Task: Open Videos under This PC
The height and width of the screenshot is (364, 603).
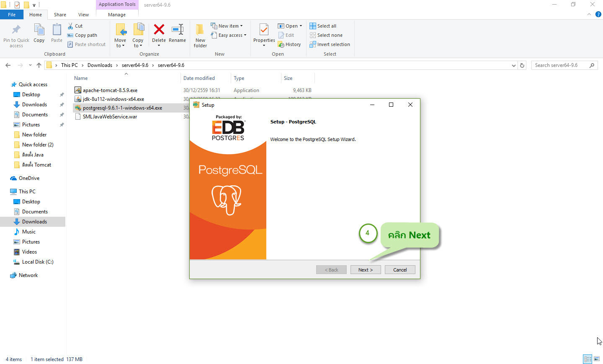Action: (29, 252)
